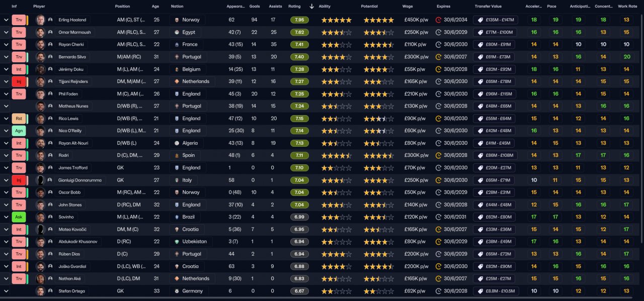Expand the Joško Gvardiol row chevron

[6, 266]
